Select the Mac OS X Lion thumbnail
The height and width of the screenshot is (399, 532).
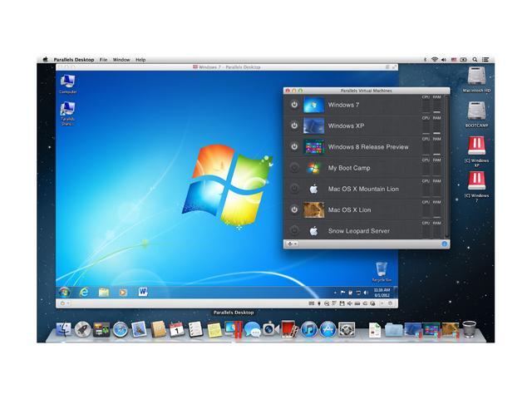point(313,209)
